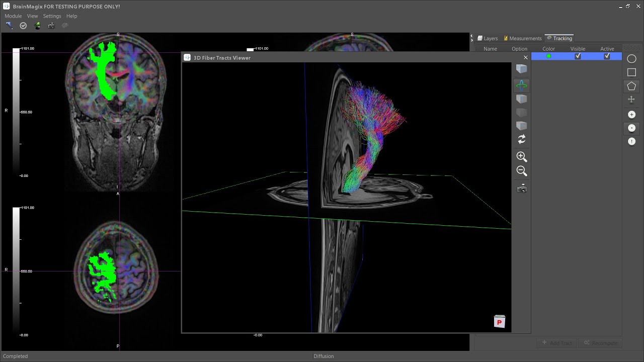Click the Add Tract button
Screen dimensions: 644x362
point(557,343)
